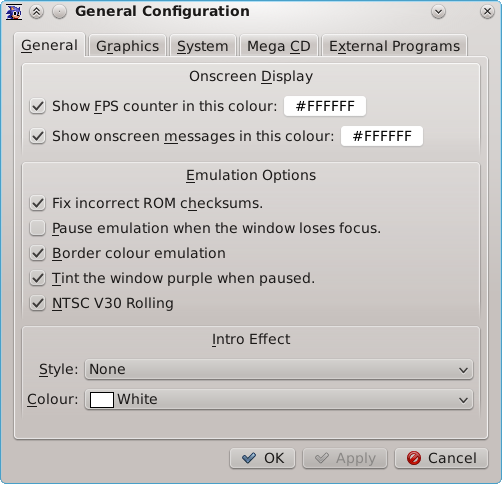
Task: Switch to the Graphics tab
Action: coord(127,46)
